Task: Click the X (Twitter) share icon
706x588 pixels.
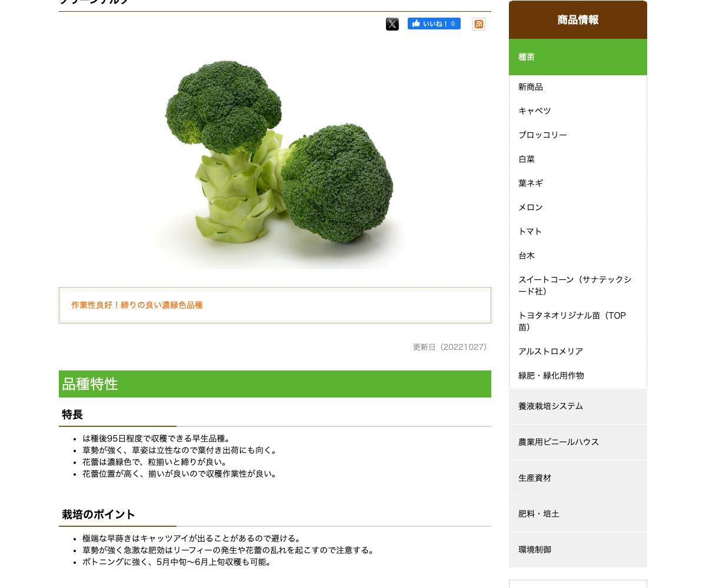Action: (392, 24)
